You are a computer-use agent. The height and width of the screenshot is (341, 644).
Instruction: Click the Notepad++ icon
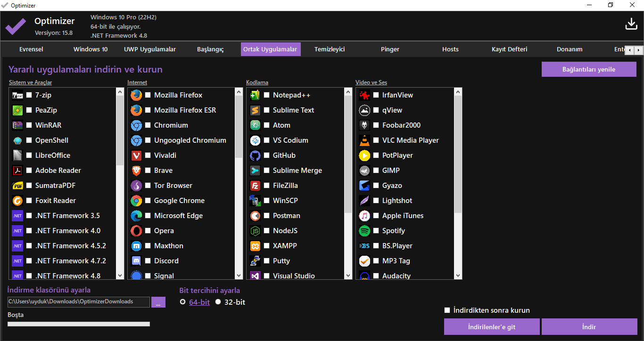255,95
